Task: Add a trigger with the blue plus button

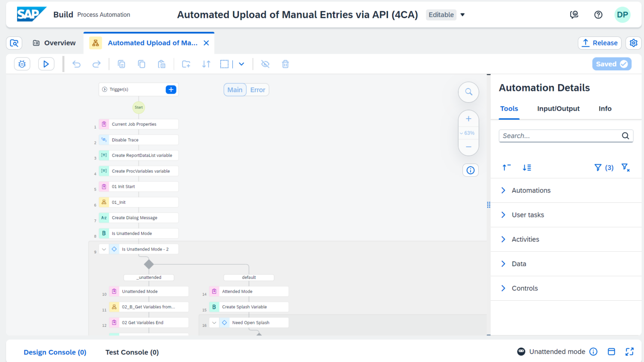Action: pyautogui.click(x=171, y=90)
